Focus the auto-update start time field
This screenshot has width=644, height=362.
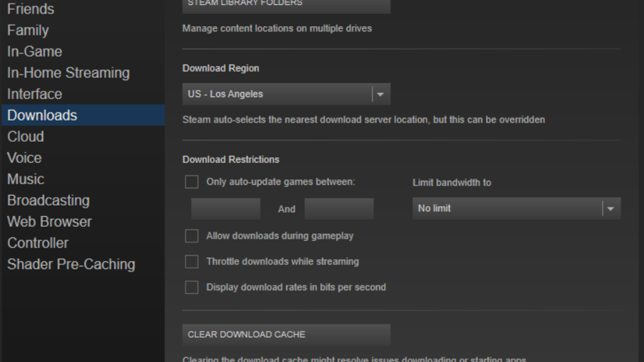click(225, 209)
